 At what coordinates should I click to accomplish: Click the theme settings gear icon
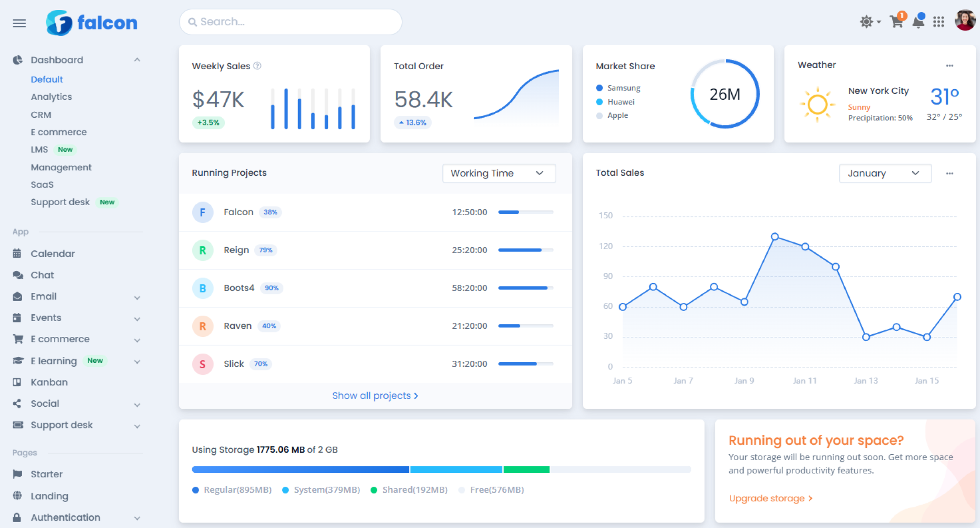(x=867, y=22)
